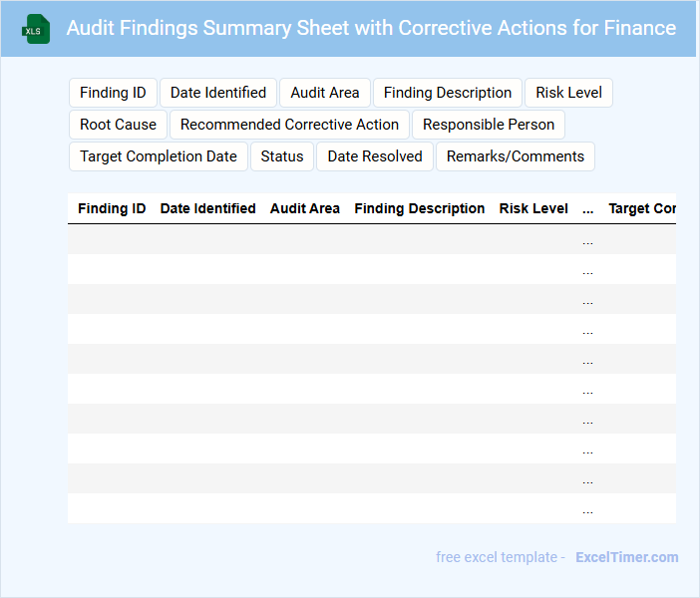Select the Finding ID tag
The image size is (700, 598).
point(113,93)
